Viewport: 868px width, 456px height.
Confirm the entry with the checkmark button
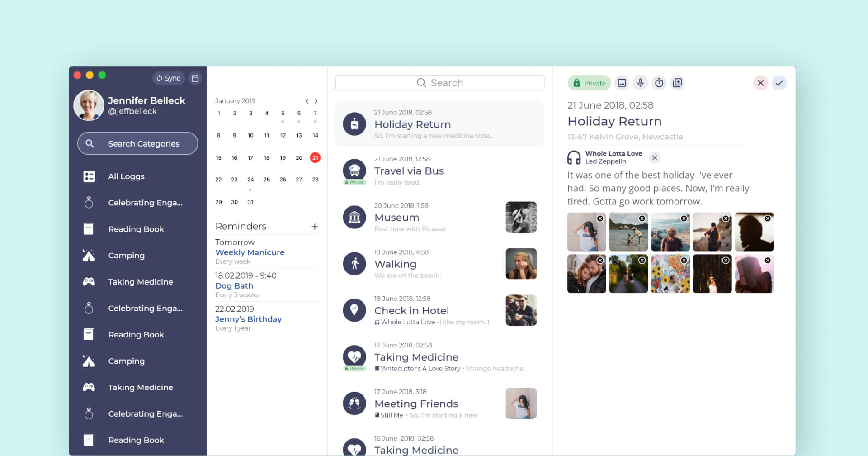click(x=779, y=83)
